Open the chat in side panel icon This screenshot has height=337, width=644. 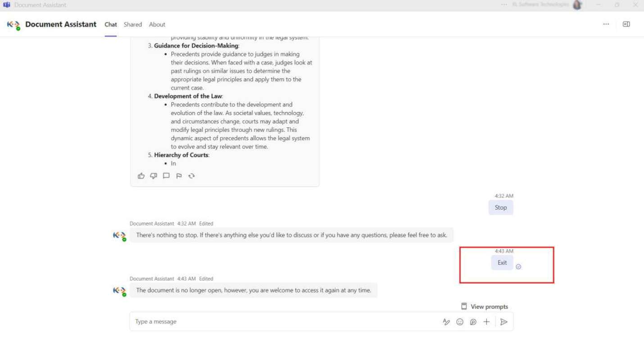(626, 24)
